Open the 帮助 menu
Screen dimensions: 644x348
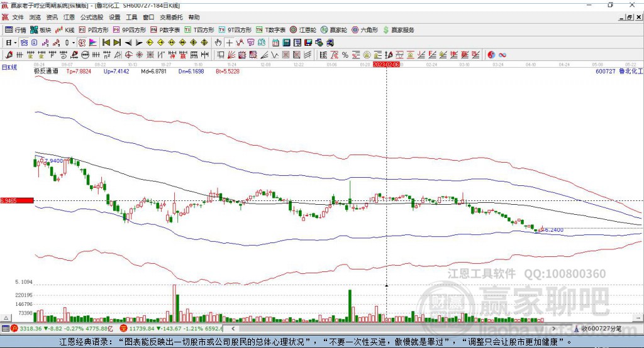tap(194, 17)
